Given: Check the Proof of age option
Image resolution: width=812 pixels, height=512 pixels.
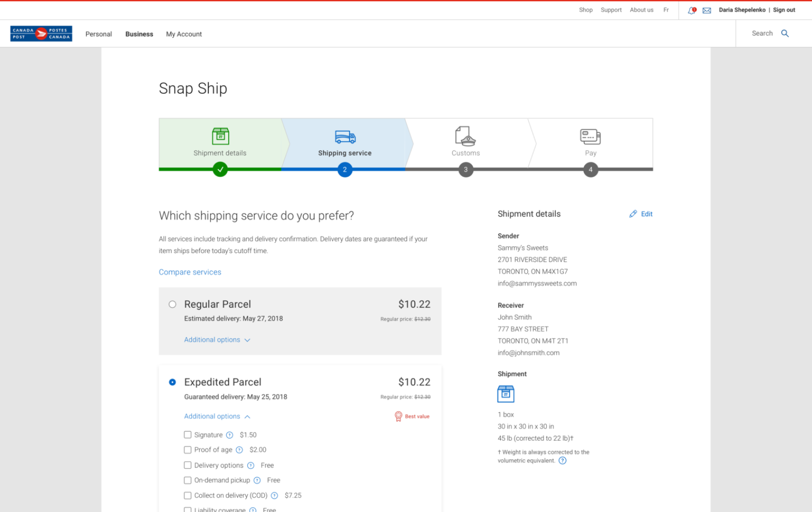Looking at the screenshot, I should (x=187, y=450).
